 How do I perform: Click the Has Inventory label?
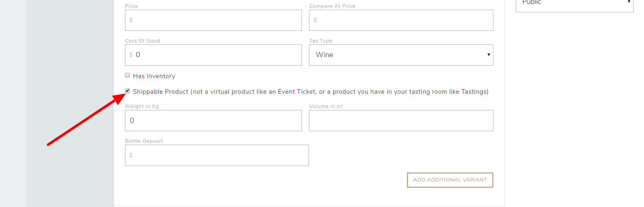(x=154, y=76)
